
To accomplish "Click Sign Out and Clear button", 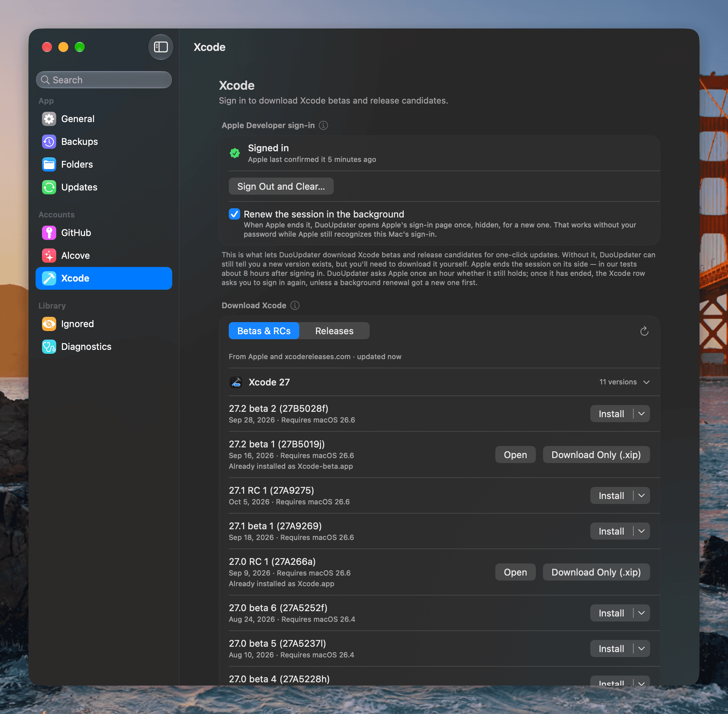I will coord(281,187).
